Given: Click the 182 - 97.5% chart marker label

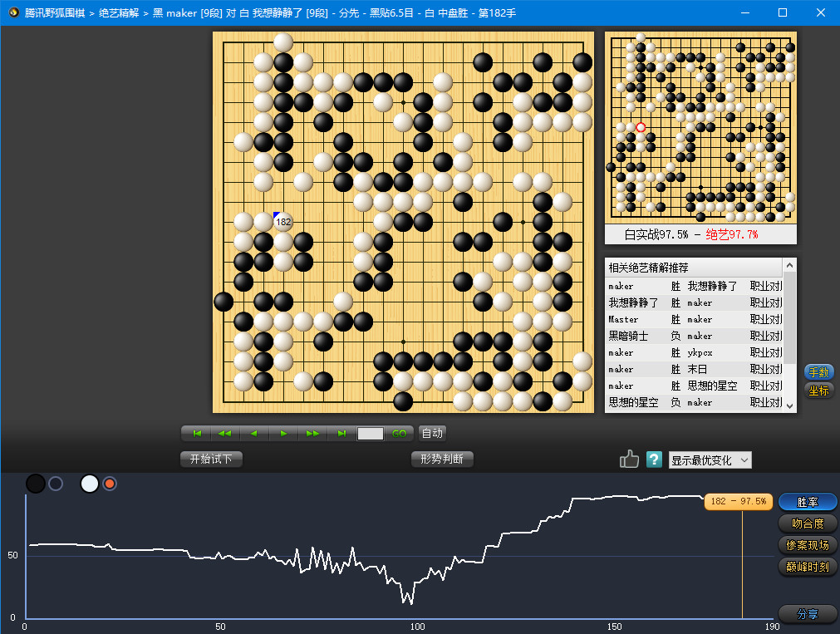Looking at the screenshot, I should [x=738, y=501].
